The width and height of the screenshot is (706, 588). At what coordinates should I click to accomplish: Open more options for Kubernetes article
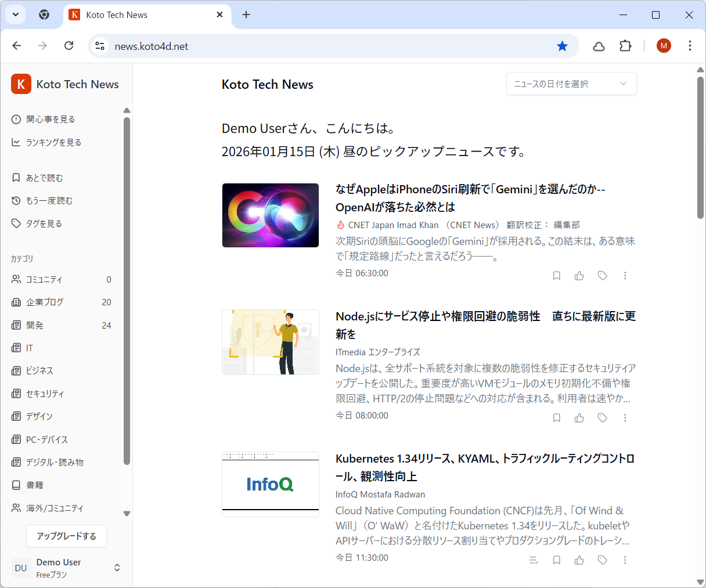[x=625, y=560]
